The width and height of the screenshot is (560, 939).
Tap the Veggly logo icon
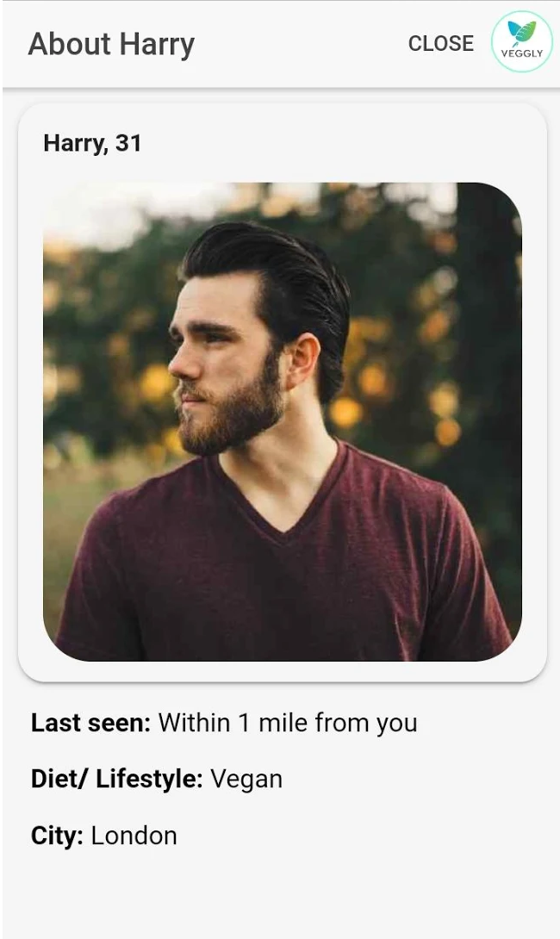point(521,41)
